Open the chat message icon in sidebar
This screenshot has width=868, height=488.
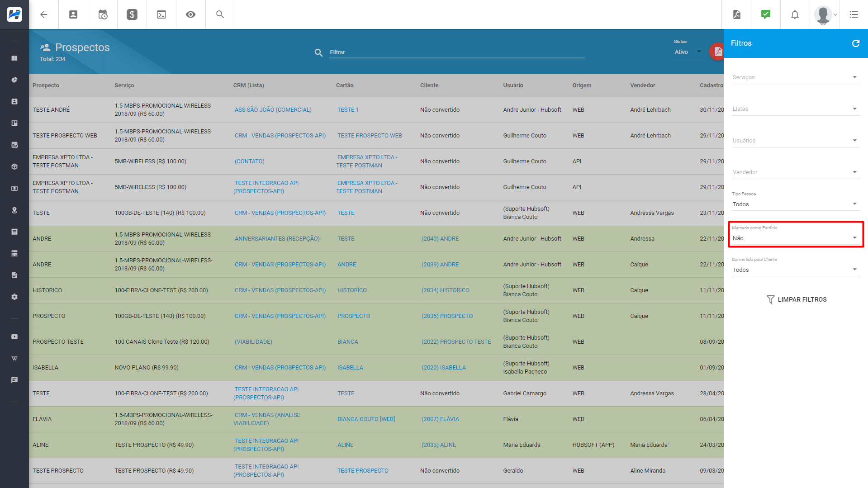(x=14, y=380)
